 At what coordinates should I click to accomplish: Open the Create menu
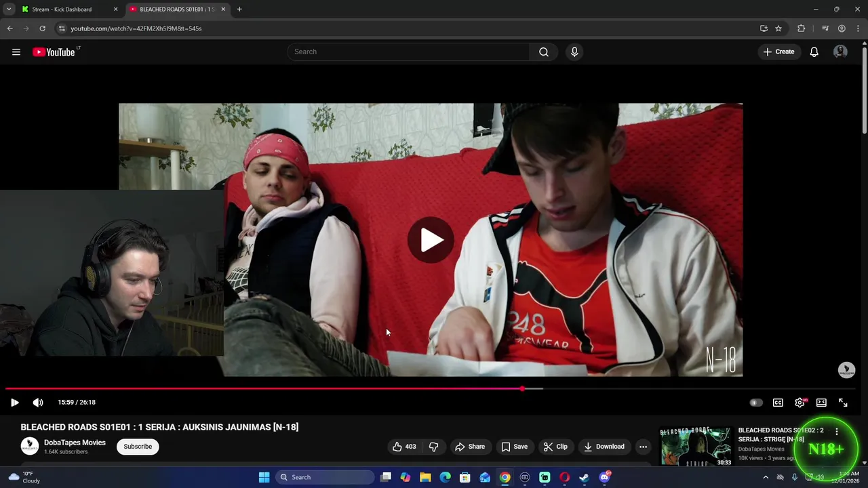778,52
